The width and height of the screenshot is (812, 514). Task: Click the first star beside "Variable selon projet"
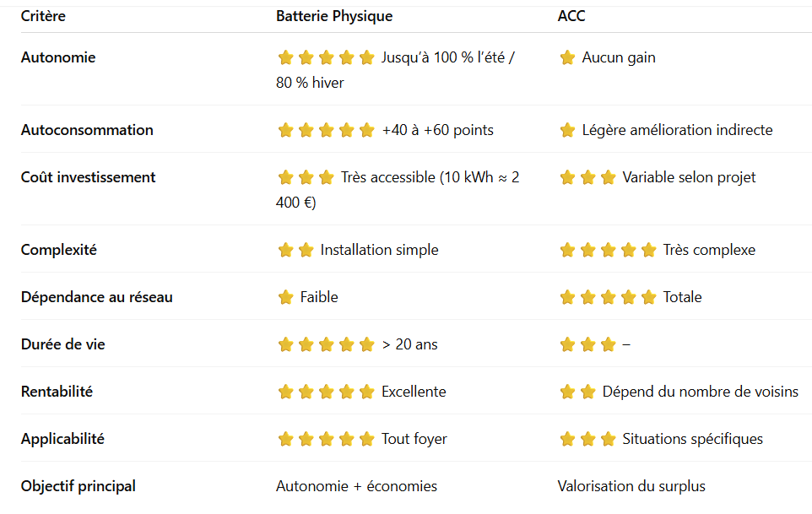click(x=567, y=177)
